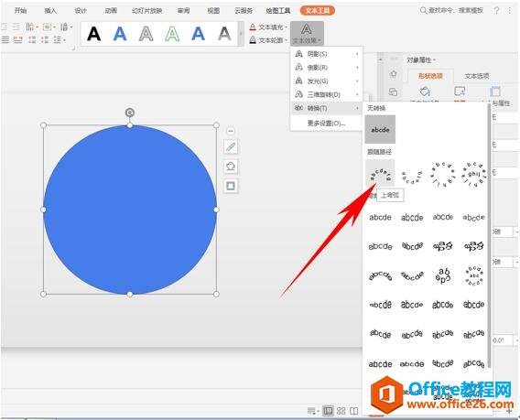The width and height of the screenshot is (520, 420).
Task: Open the 云服务 ribbon tab
Action: [244, 11]
